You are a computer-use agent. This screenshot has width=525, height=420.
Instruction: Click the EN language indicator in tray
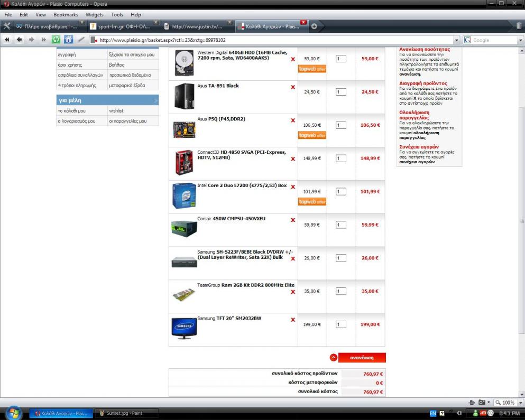(433, 413)
